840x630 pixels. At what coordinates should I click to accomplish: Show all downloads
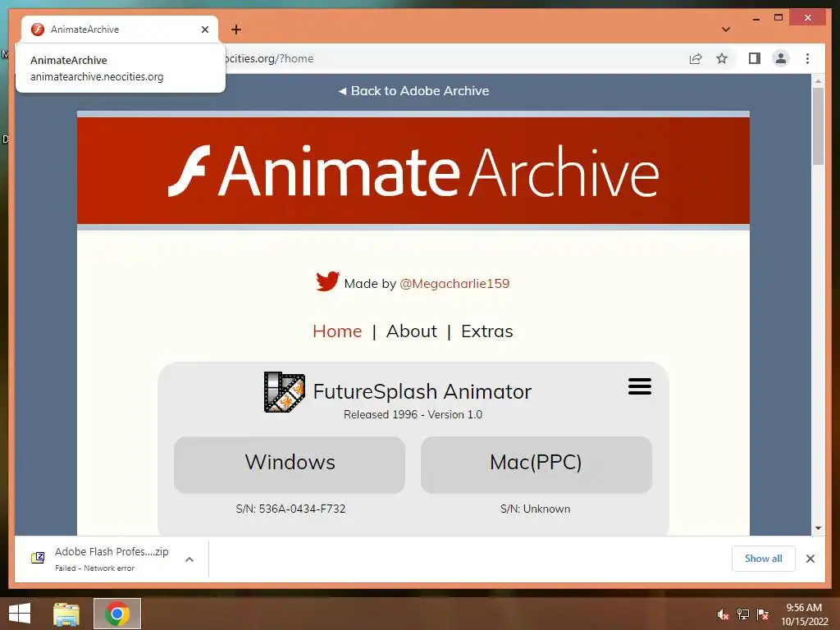764,559
